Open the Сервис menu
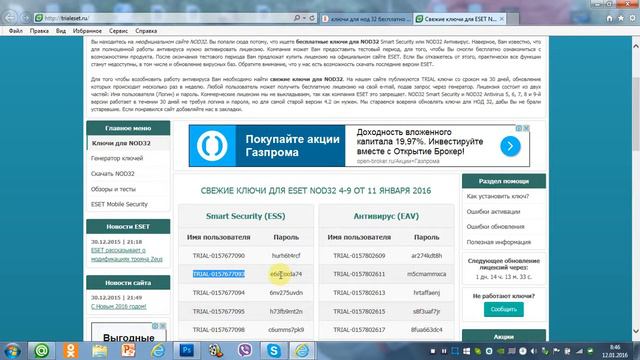Viewport: 640px width, 360px height. (118, 31)
